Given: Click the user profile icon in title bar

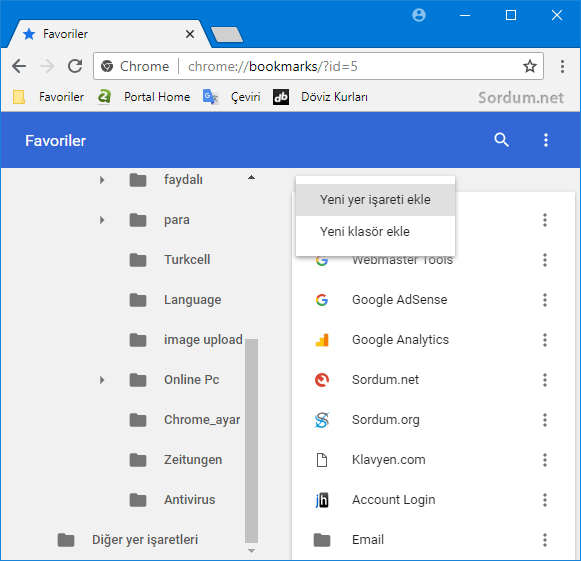Looking at the screenshot, I should pos(419,15).
